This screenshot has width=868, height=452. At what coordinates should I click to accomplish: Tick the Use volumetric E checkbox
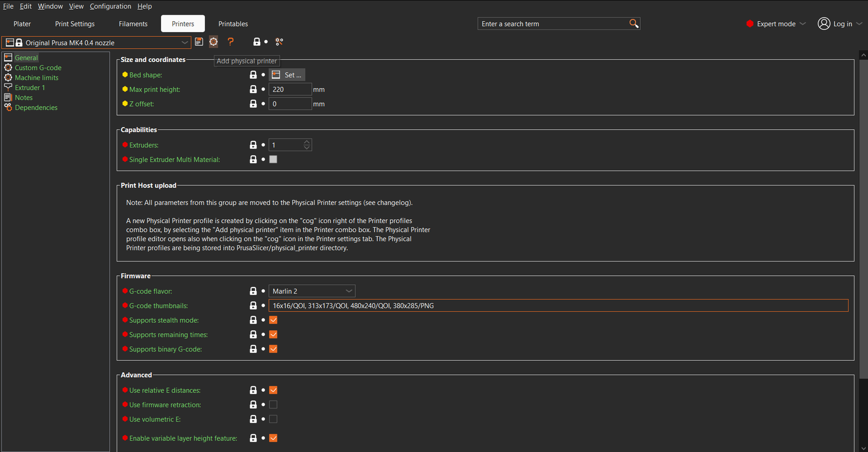pos(273,419)
